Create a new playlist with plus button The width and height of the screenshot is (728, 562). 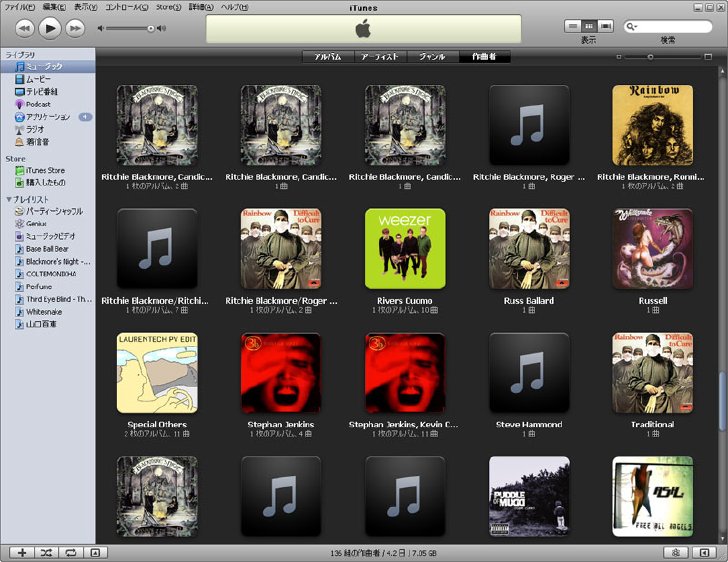tap(22, 552)
